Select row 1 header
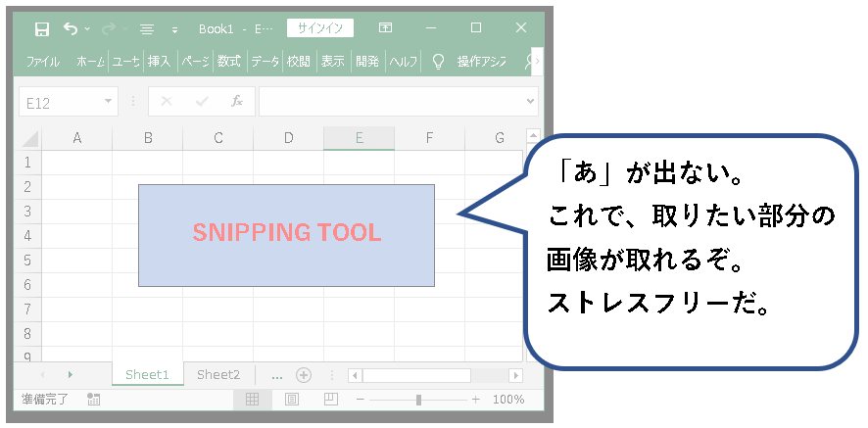This screenshot has width=868, height=428. point(27,163)
